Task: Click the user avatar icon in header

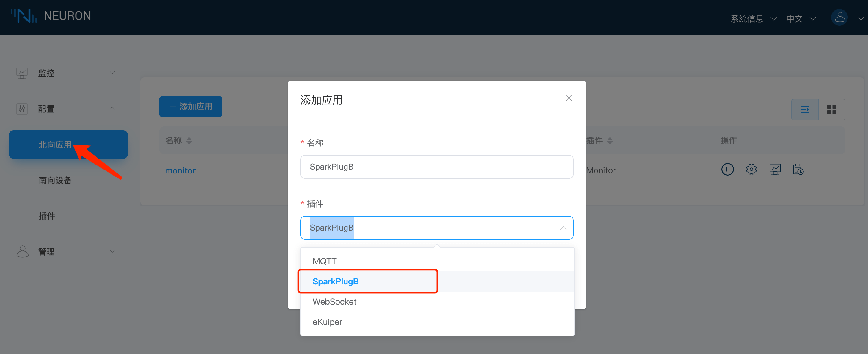Action: tap(839, 18)
